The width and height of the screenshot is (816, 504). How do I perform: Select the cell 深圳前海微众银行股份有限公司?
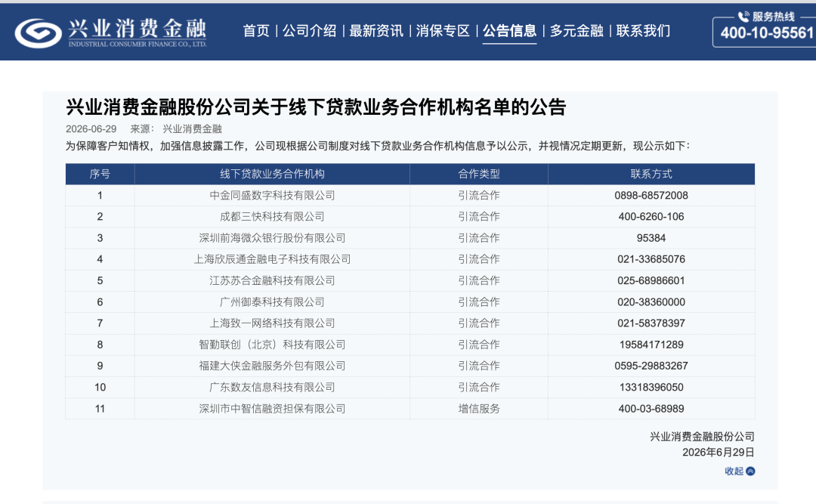(x=272, y=238)
